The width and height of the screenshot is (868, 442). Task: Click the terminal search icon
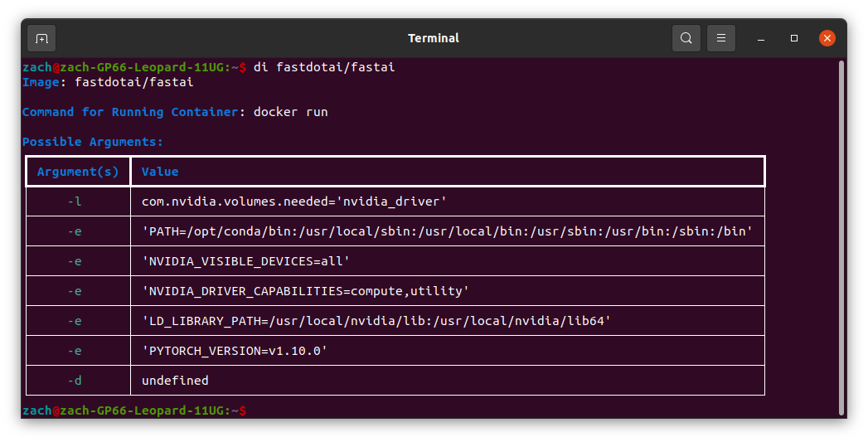point(686,38)
